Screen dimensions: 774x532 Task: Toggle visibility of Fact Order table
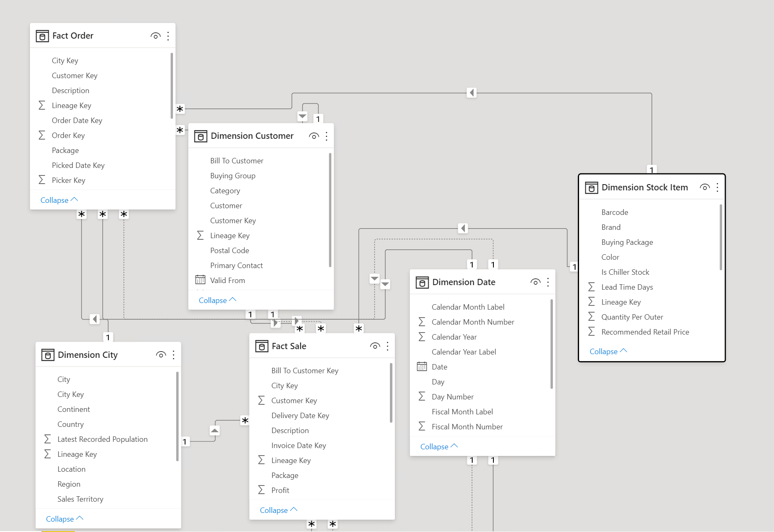click(x=155, y=36)
